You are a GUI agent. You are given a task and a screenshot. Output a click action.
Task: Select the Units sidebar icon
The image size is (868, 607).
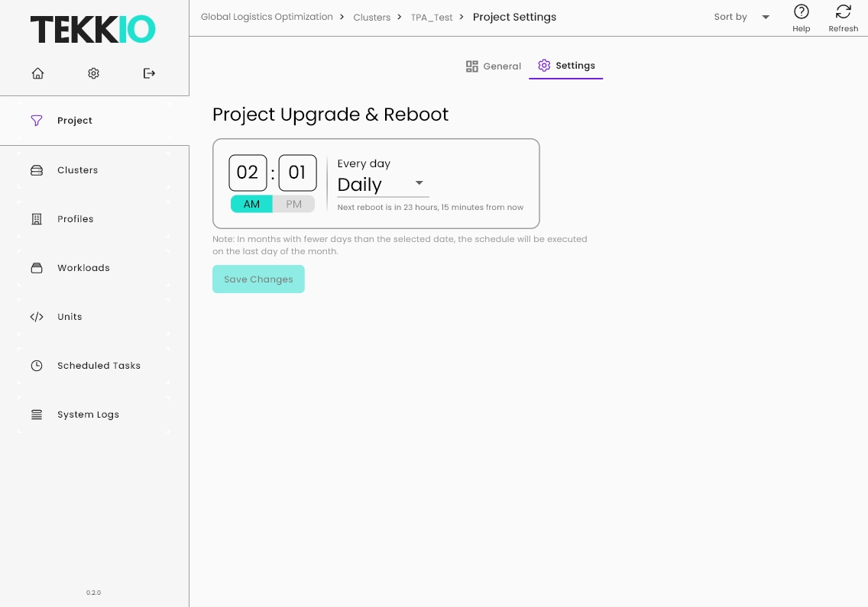point(37,317)
